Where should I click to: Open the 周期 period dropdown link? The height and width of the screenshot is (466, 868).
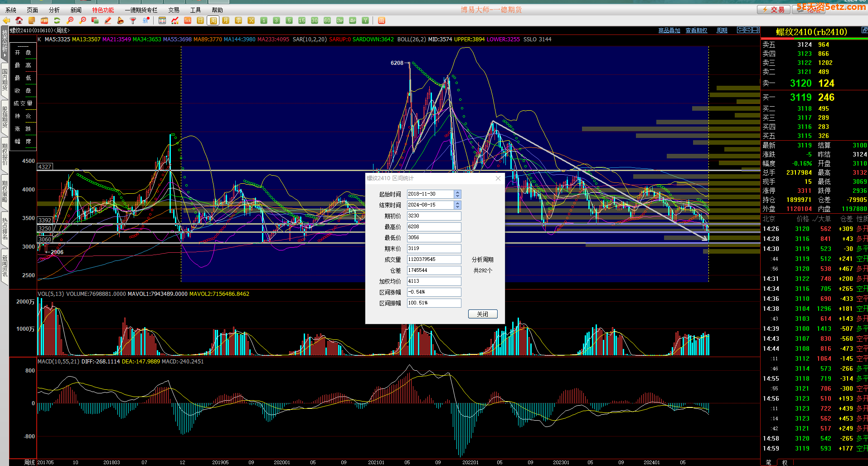pos(722,30)
